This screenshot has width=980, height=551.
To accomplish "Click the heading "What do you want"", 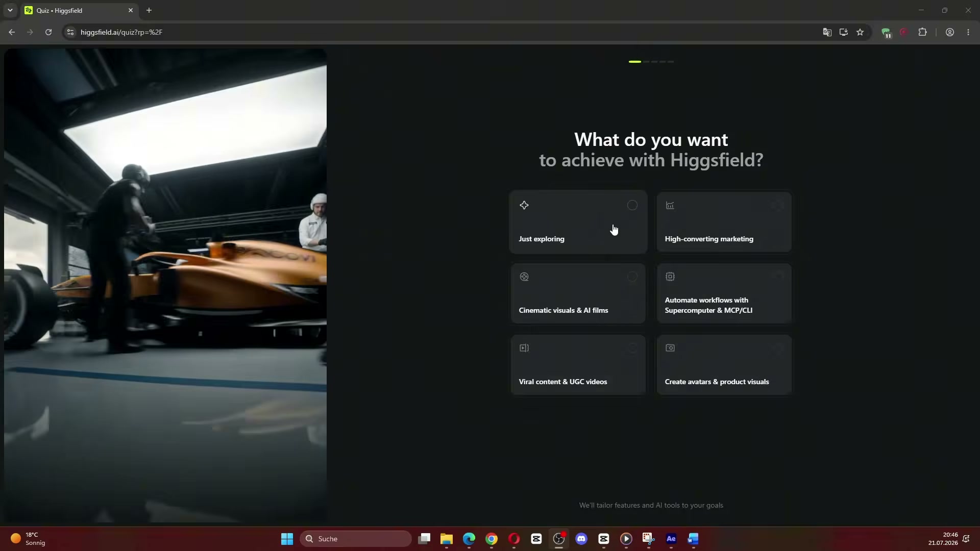I will tap(651, 139).
